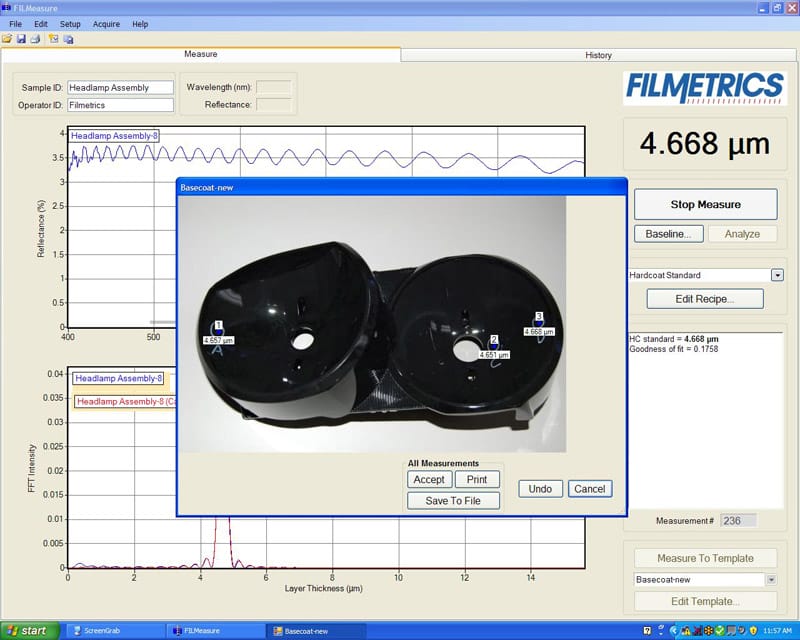Open the Setup menu

(x=70, y=23)
